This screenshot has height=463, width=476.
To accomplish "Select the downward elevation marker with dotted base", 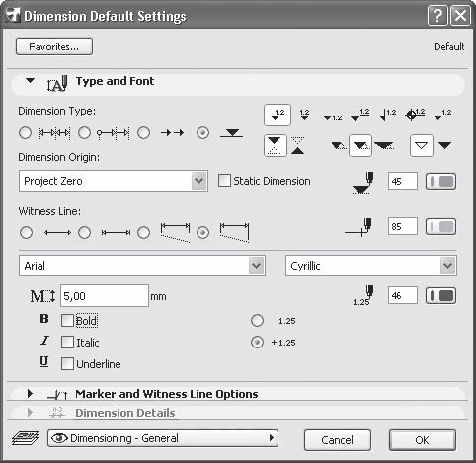I will 275,145.
